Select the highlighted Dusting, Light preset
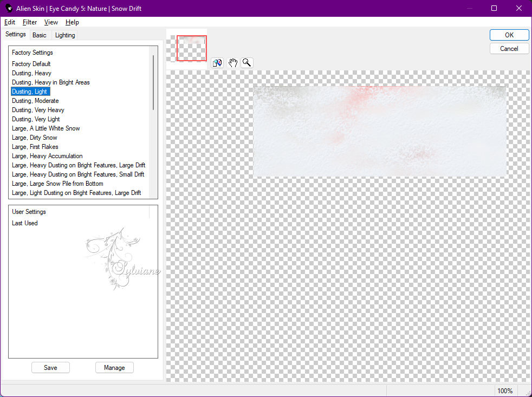 click(30, 92)
